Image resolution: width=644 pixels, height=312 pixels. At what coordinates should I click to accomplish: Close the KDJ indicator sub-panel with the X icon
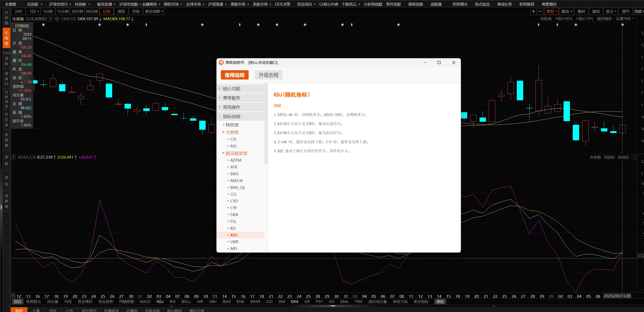coord(634,157)
